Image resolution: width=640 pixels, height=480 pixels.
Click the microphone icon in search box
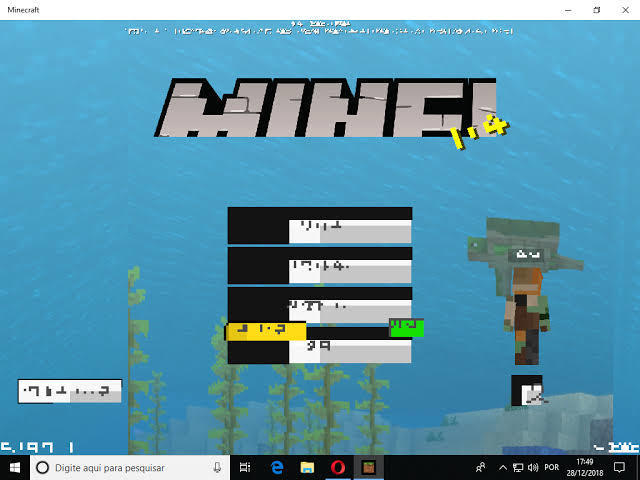pos(217,467)
